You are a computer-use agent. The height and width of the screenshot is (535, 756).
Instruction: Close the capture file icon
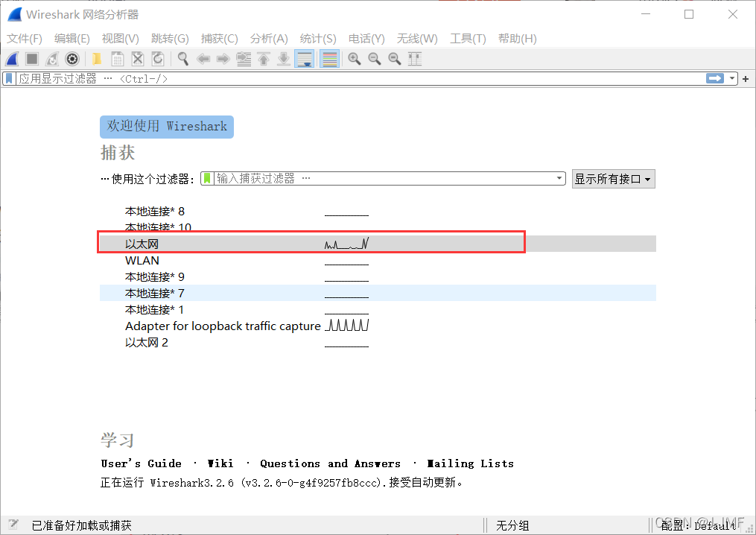click(x=137, y=59)
